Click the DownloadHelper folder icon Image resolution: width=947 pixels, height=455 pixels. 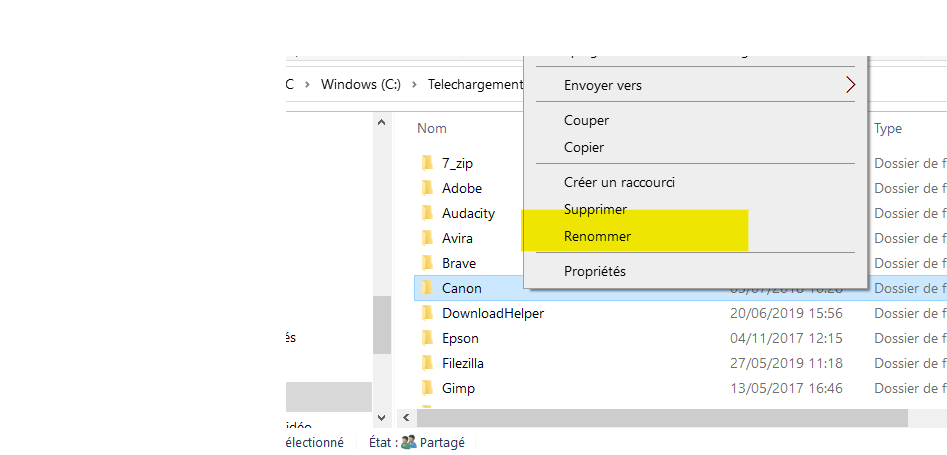[427, 313]
